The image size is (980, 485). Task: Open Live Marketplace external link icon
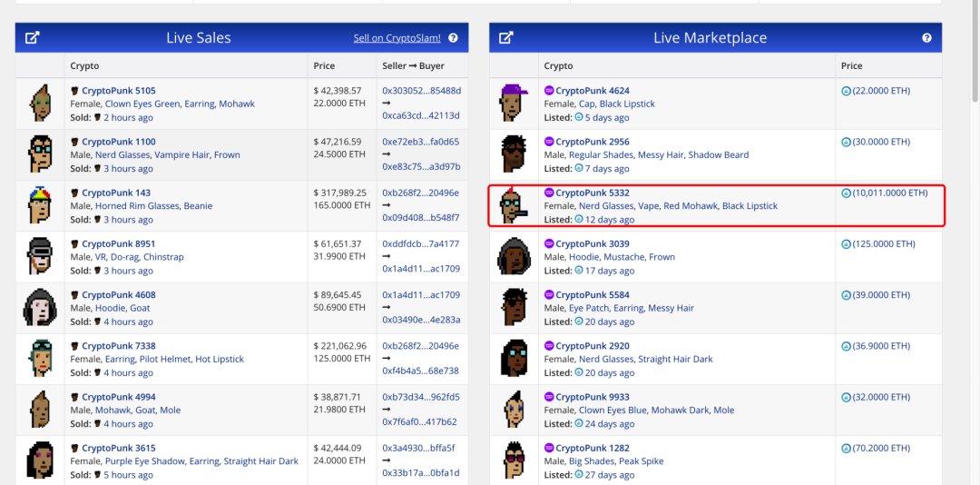click(506, 37)
